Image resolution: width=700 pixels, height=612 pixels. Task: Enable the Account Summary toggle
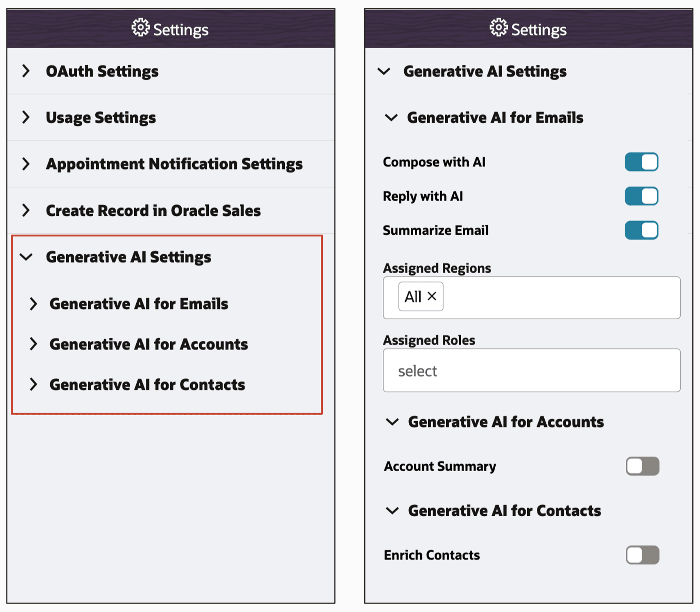click(x=642, y=466)
